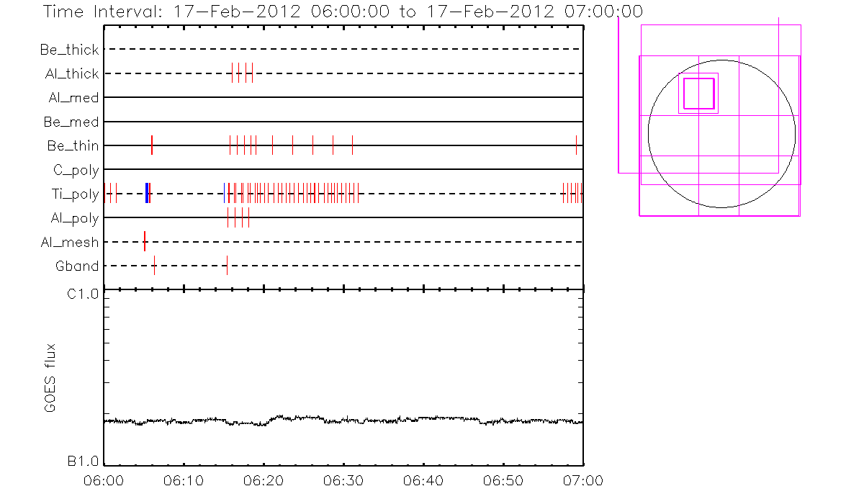Screen dimensions: 864x504
Task: Select the Be_thin marker nearest 07:00
Action: point(576,145)
